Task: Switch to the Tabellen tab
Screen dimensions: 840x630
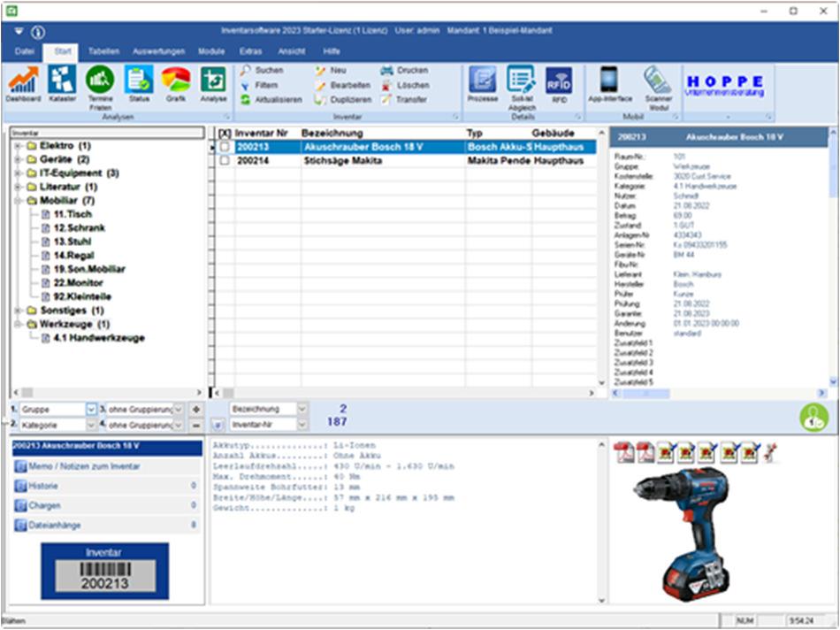Action: [x=104, y=51]
